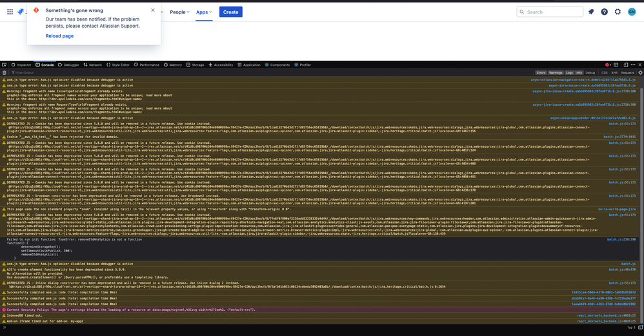Select the Content Security Policy error row

coord(319,310)
